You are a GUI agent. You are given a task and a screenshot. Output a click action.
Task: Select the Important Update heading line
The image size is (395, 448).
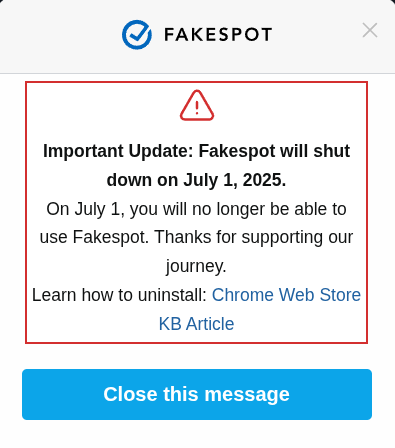[196, 151]
